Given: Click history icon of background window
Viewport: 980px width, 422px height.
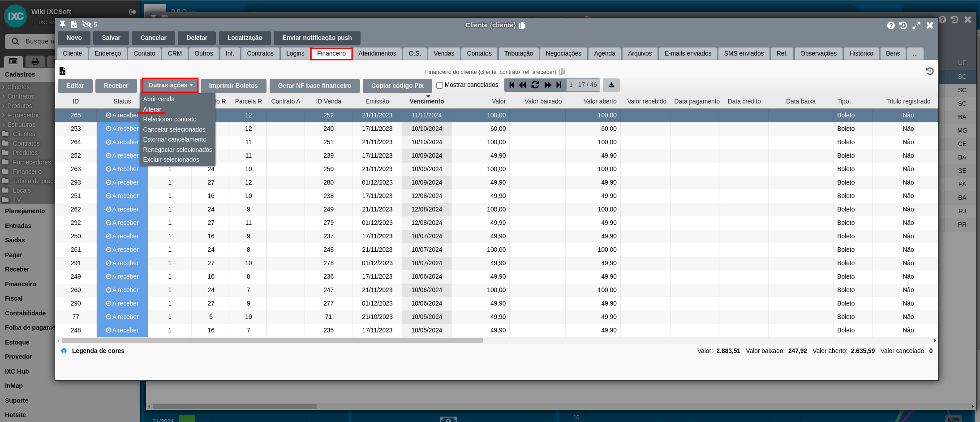Looking at the screenshot, I should pos(954,20).
